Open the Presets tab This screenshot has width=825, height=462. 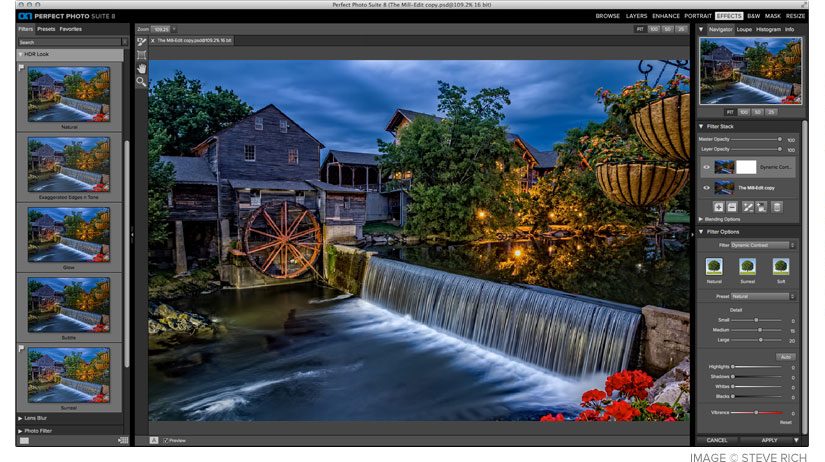point(46,29)
